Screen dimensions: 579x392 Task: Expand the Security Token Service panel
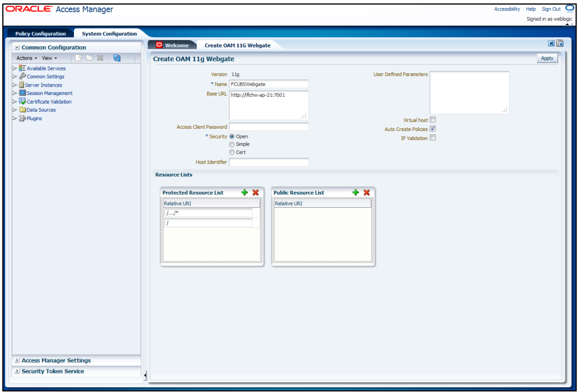pos(17,371)
